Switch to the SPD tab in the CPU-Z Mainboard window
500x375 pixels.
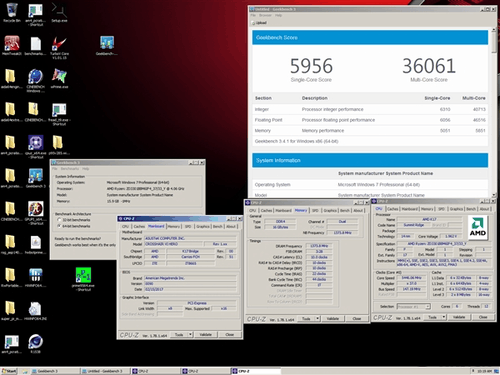coord(188,226)
